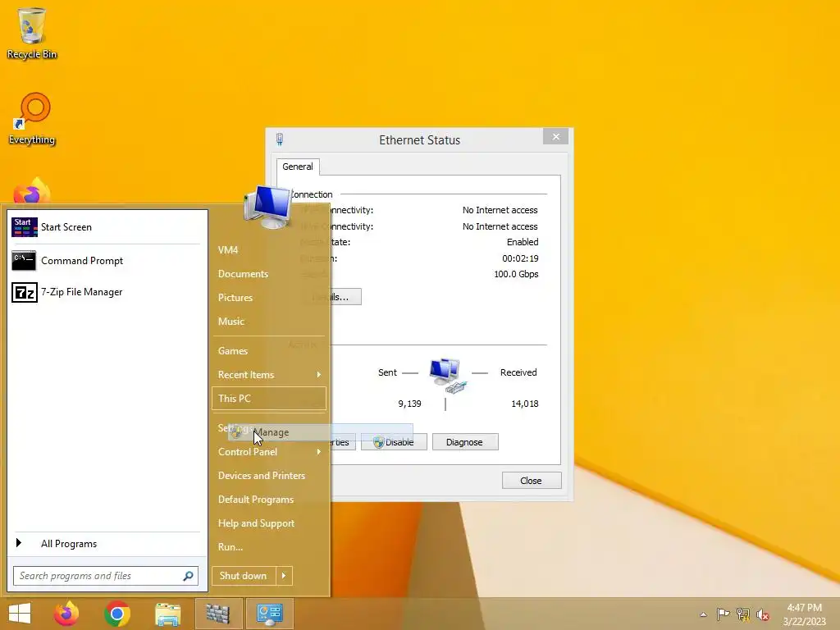Click the Action Center flag tray icon
This screenshot has height=630, width=840.
click(x=723, y=614)
